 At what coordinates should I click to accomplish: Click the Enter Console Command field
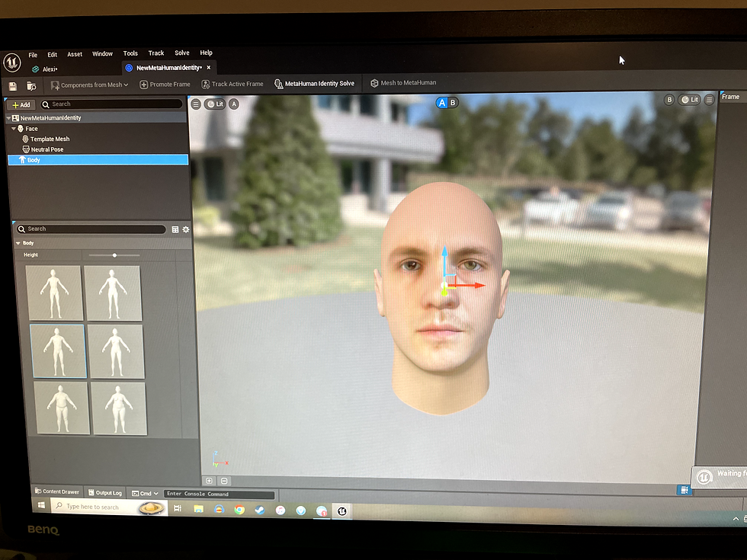(220, 494)
